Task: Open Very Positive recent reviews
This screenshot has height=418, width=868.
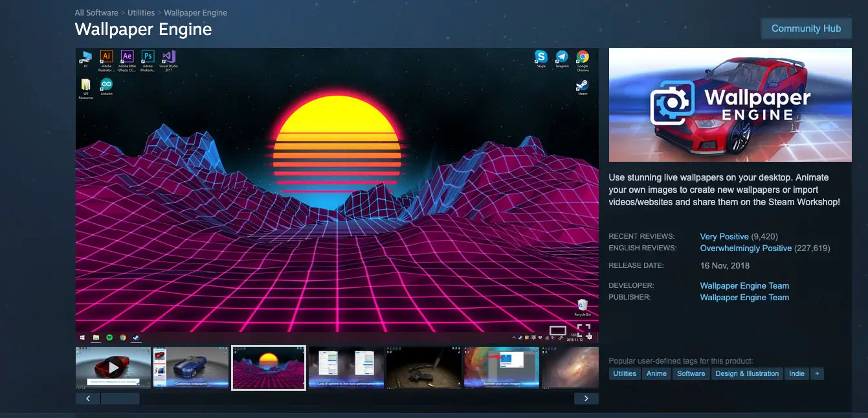Action: point(724,237)
